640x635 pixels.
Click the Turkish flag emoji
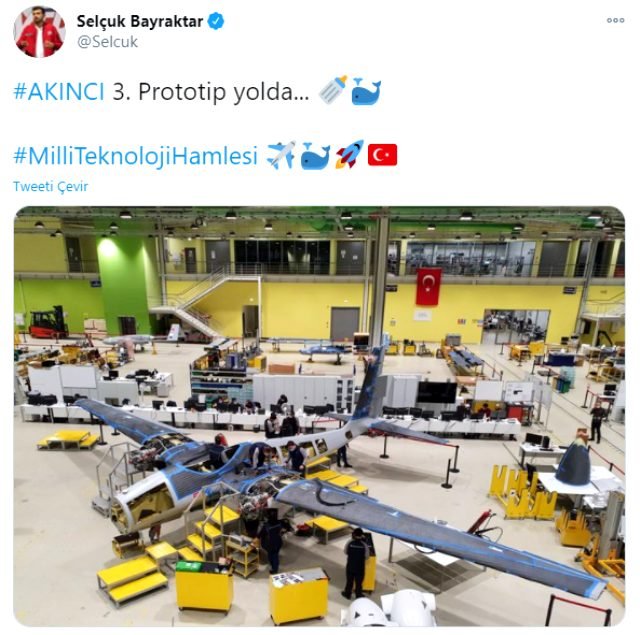[x=382, y=155]
